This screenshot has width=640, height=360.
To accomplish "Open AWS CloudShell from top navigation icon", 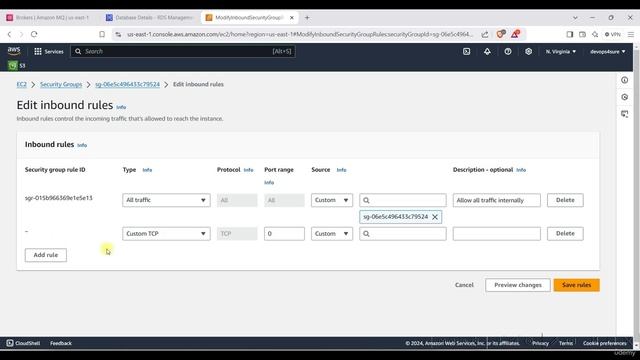I will pyautogui.click(x=467, y=51).
